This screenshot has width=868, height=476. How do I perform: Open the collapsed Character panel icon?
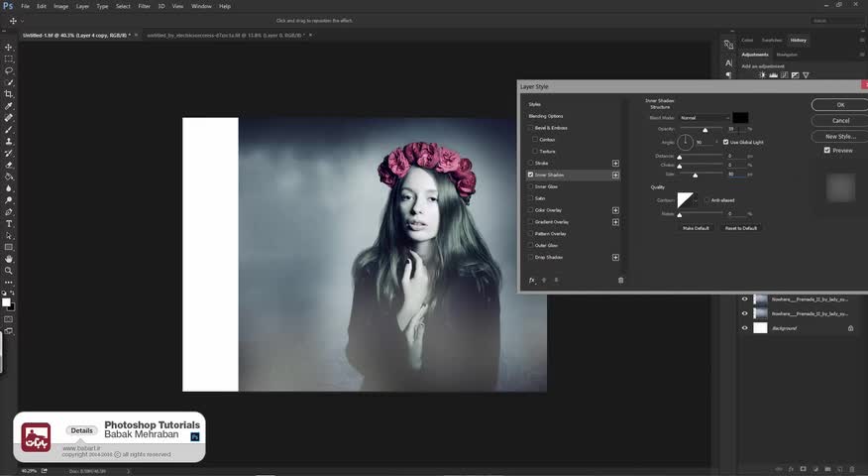tap(728, 62)
